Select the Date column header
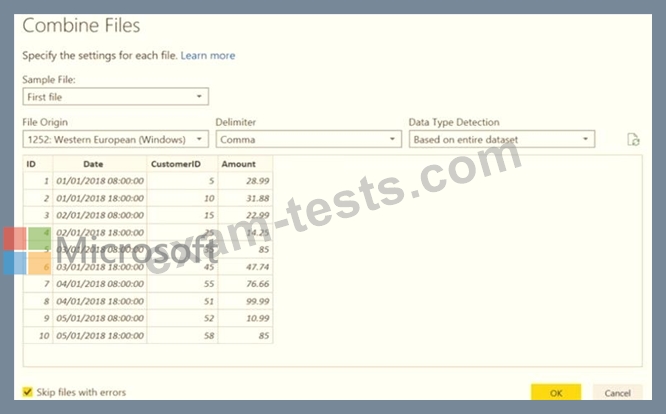Viewport: 666px width, 414px height. pyautogui.click(x=99, y=164)
